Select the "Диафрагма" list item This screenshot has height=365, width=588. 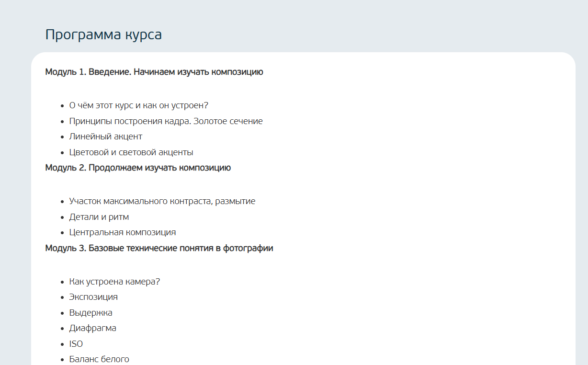(93, 328)
